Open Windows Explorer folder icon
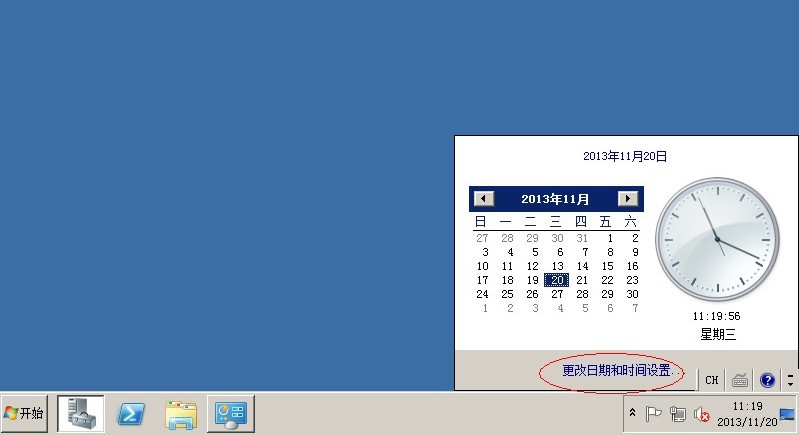This screenshot has height=435, width=799. [181, 413]
